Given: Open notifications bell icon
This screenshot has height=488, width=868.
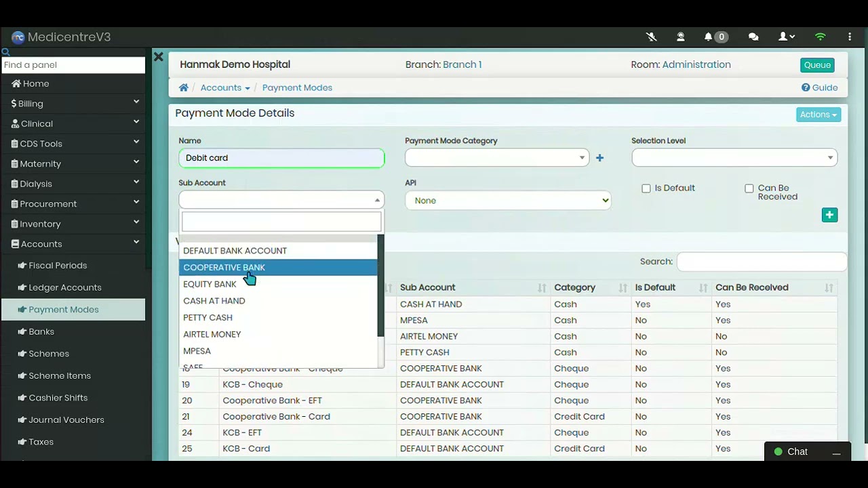Looking at the screenshot, I should 708,37.
